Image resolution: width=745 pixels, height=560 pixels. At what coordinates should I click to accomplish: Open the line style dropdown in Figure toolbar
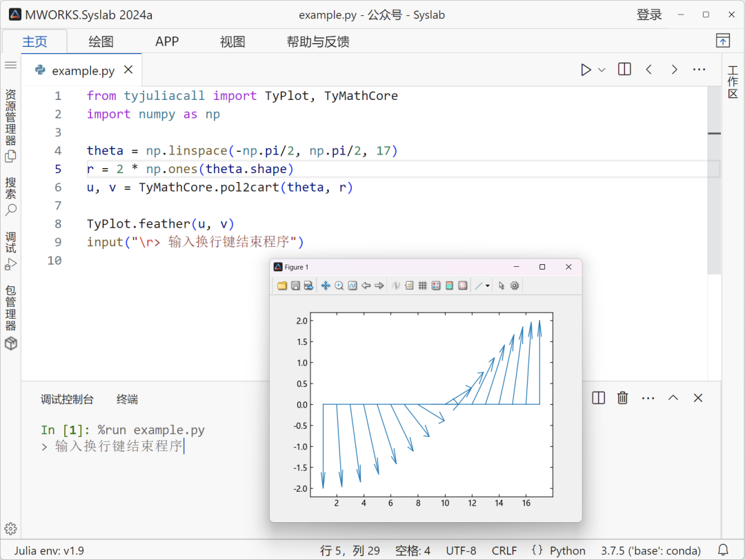(x=486, y=285)
